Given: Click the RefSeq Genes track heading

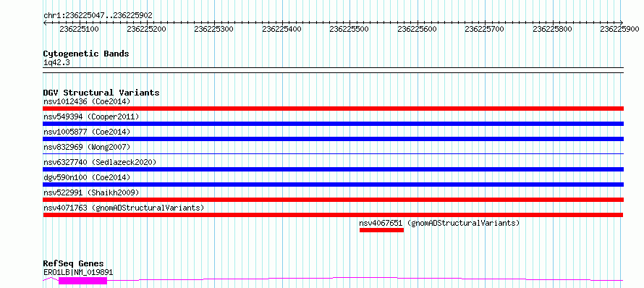Looking at the screenshot, I should point(74,264).
